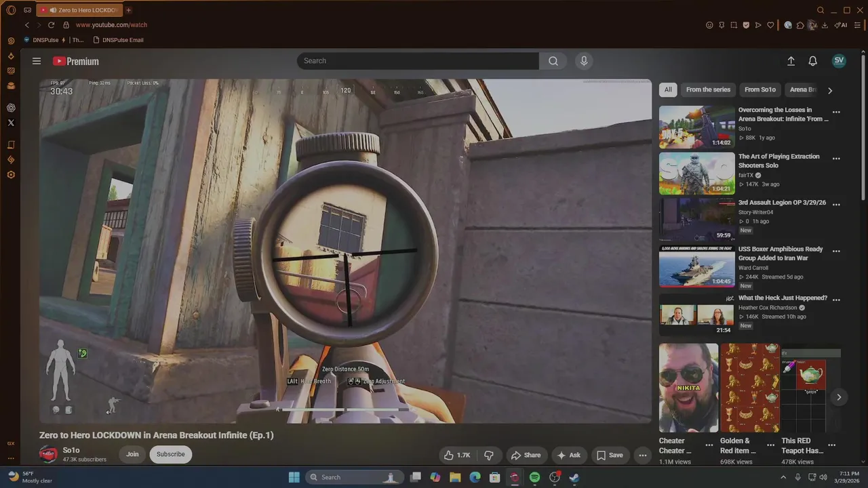Open options for Art of Playing Extraction video
This screenshot has width=868, height=488.
click(x=836, y=159)
